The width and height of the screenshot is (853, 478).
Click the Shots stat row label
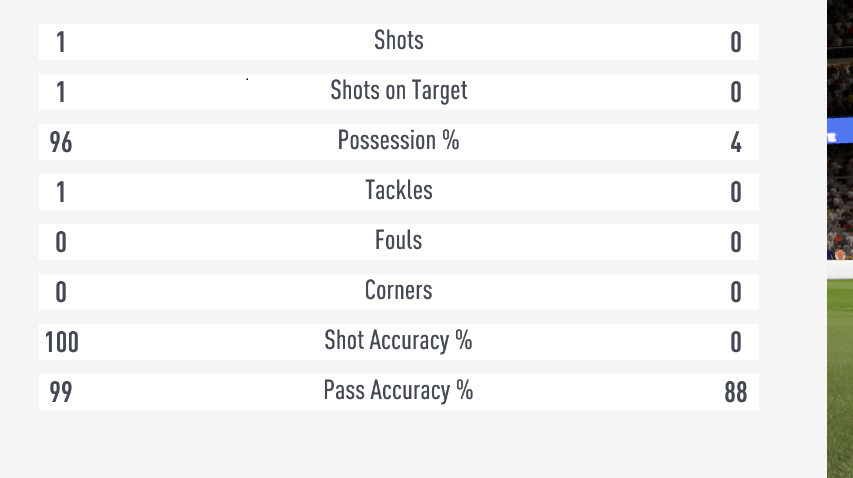point(398,40)
